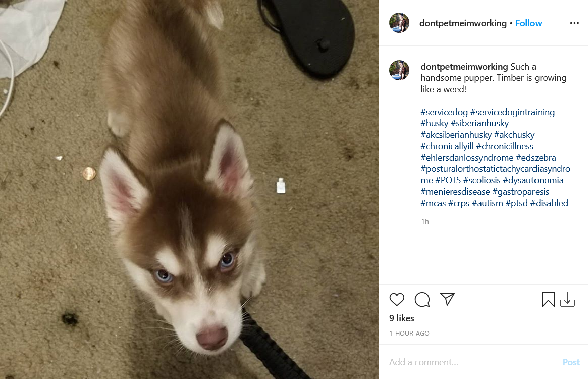Open comments via speech bubble icon
The height and width of the screenshot is (379, 588).
click(422, 299)
